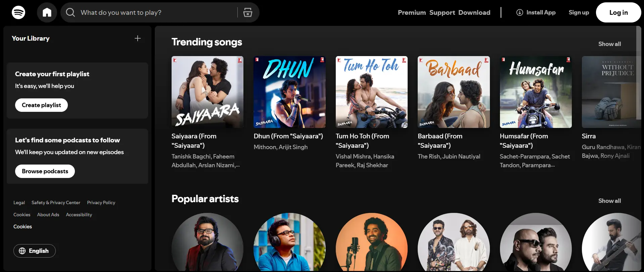Open first popular artist with red jacket
Screen dimensions: 644x272
click(x=208, y=242)
